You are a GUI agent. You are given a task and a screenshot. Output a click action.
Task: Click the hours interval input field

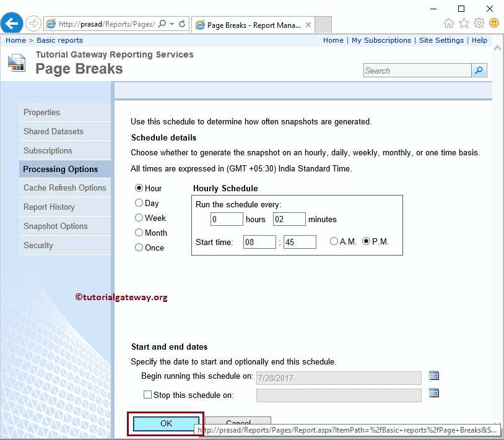pos(227,219)
